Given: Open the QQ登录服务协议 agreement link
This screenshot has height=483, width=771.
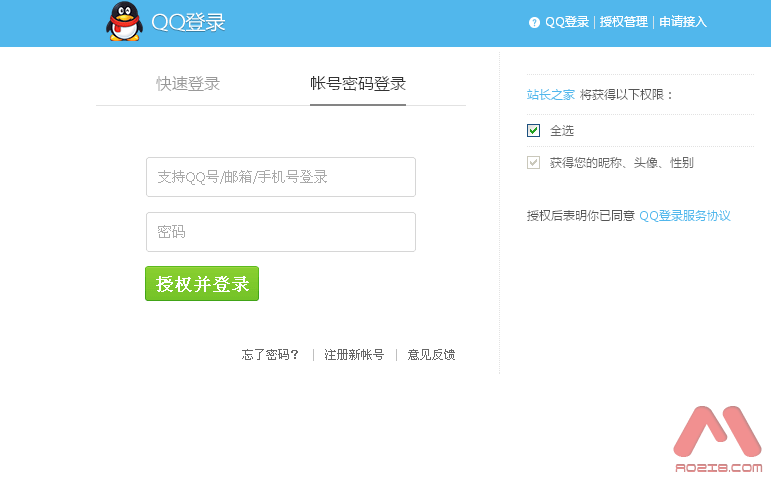Looking at the screenshot, I should pyautogui.click(x=685, y=216).
